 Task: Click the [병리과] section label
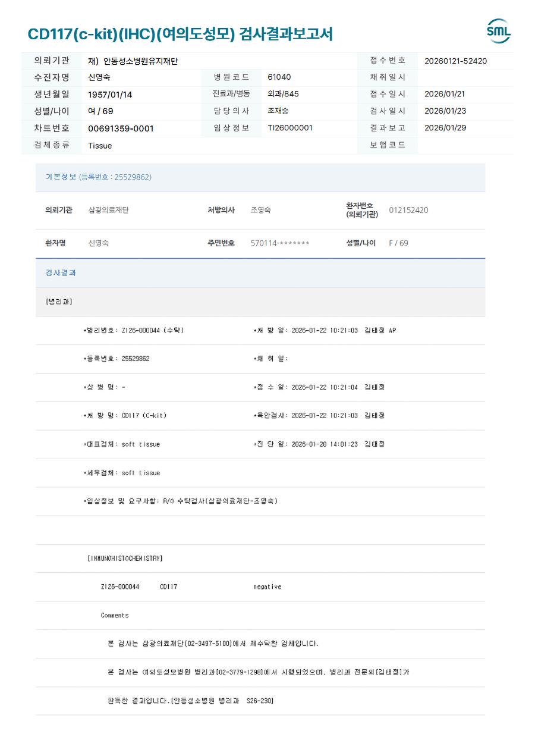pyautogui.click(x=59, y=302)
